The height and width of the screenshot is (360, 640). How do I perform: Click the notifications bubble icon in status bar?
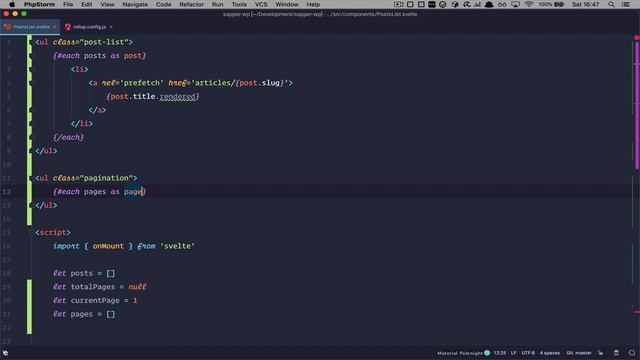tap(632, 353)
